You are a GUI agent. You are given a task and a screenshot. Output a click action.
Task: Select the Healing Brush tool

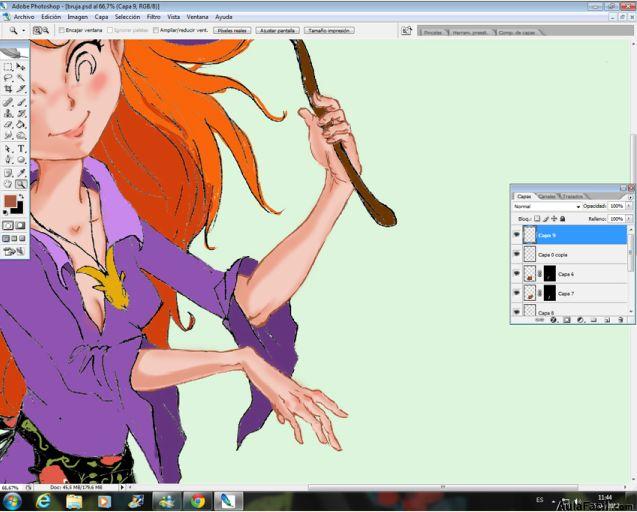tap(8, 102)
